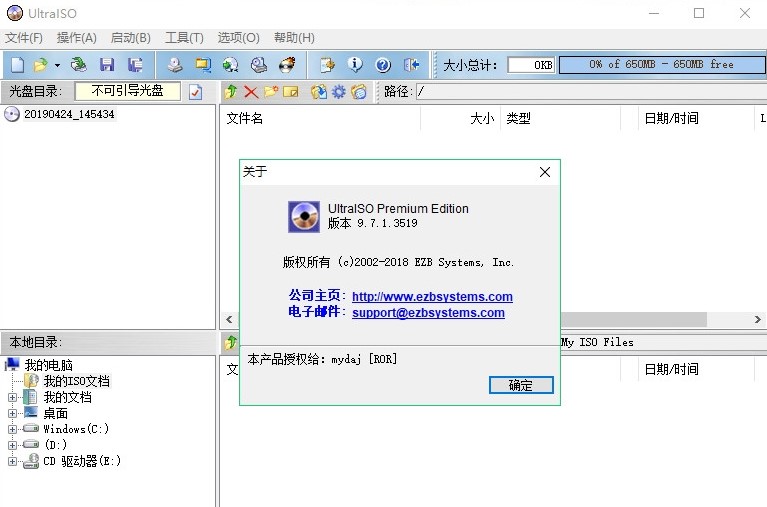This screenshot has height=507, width=767.
Task: Click the Exit door-arrow icon
Action: tap(411, 65)
